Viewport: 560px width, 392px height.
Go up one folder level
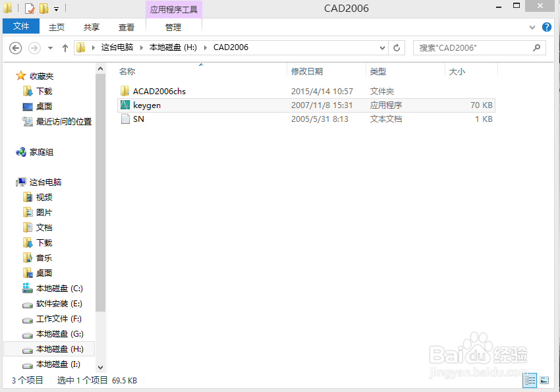tap(65, 48)
